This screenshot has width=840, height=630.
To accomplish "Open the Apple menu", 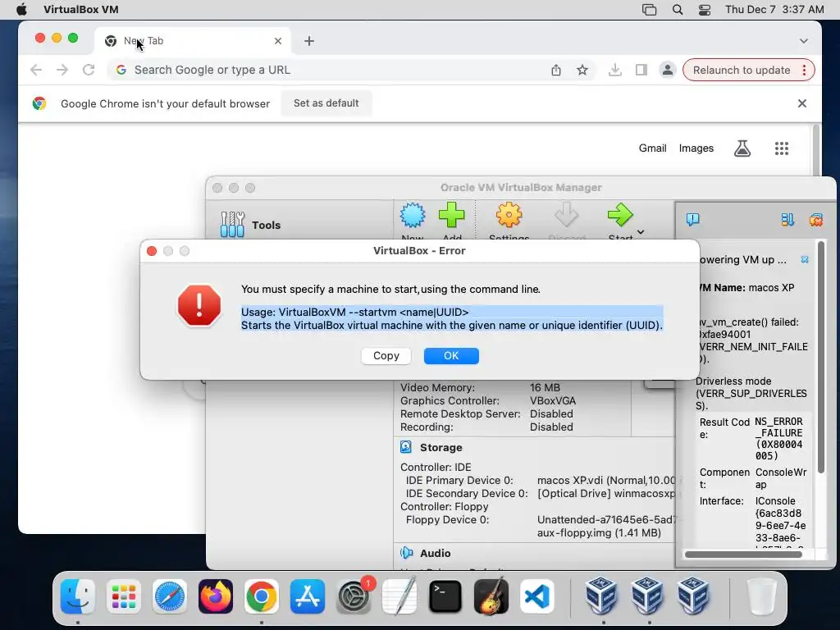I will [x=21, y=9].
